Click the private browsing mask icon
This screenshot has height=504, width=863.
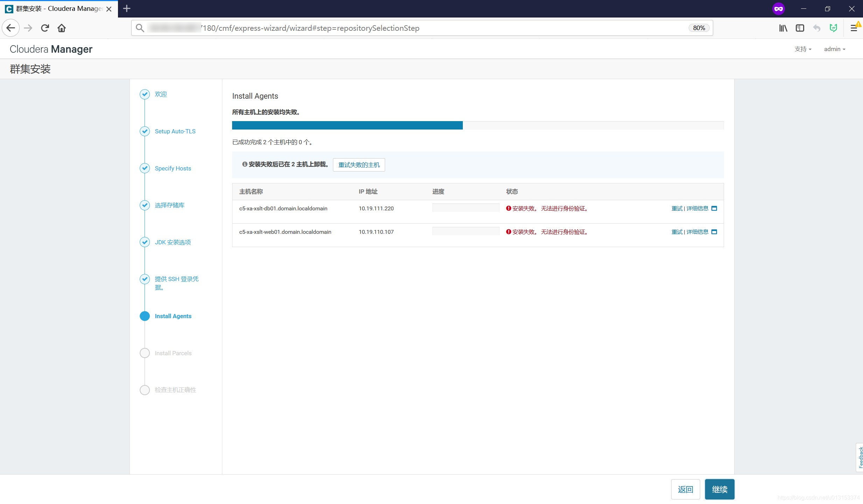point(778,9)
